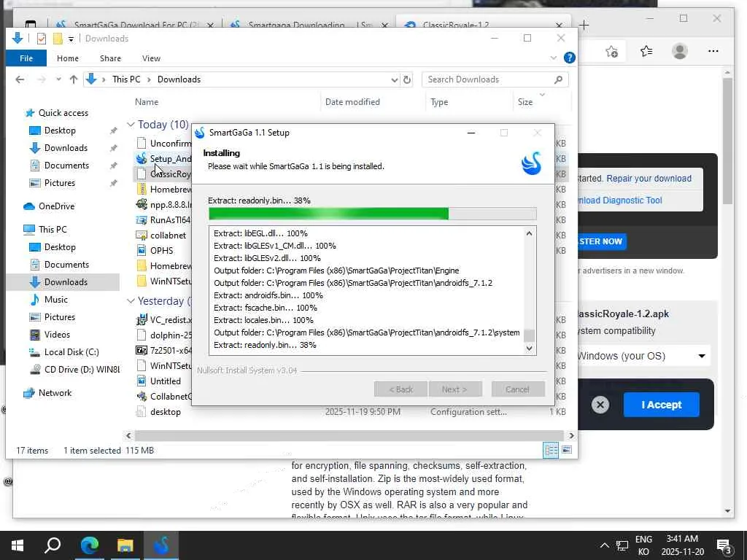Open the browser profile avatar
This screenshot has width=747, height=560.
pos(680,51)
